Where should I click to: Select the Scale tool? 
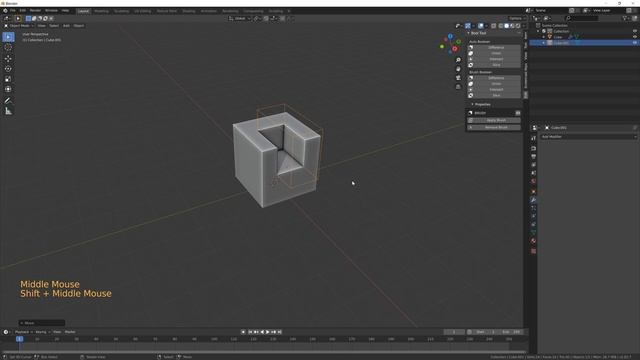8,79
